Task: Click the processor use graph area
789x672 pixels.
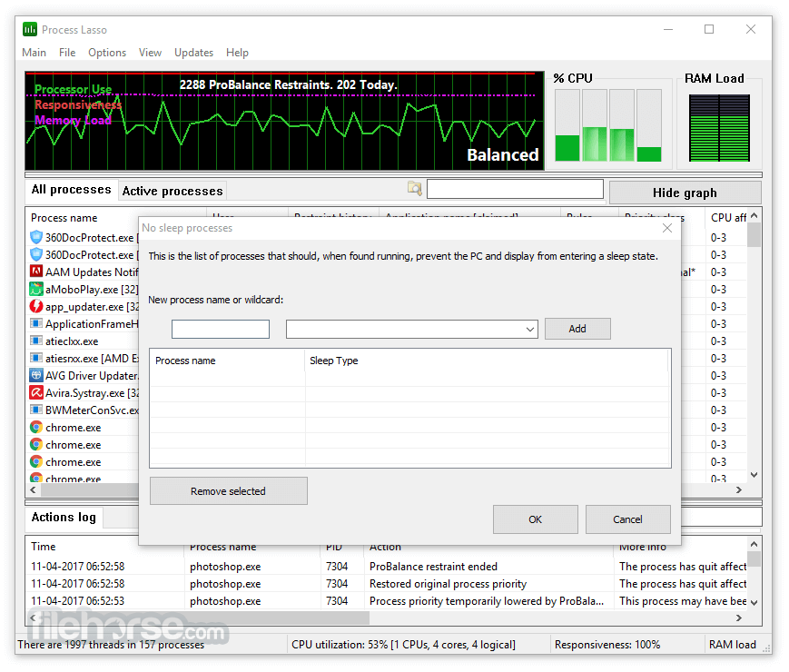Action: (x=285, y=121)
